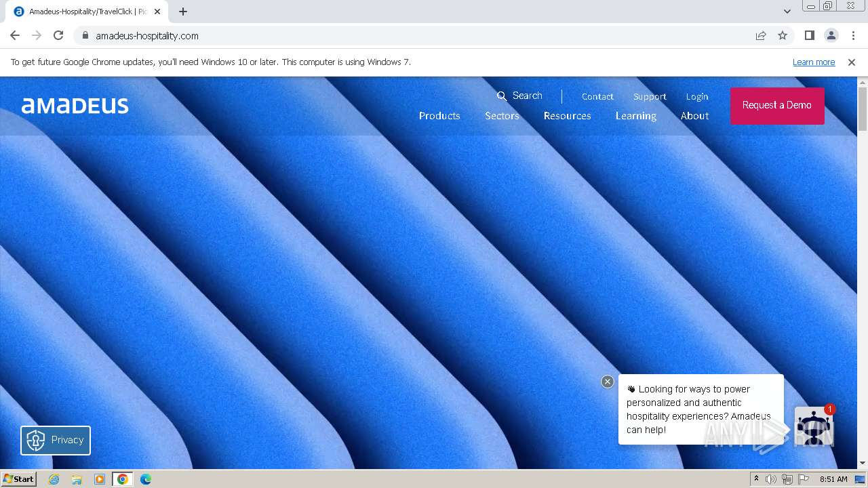Image resolution: width=868 pixels, height=488 pixels.
Task: Open the Resources menu
Action: [x=567, y=116]
